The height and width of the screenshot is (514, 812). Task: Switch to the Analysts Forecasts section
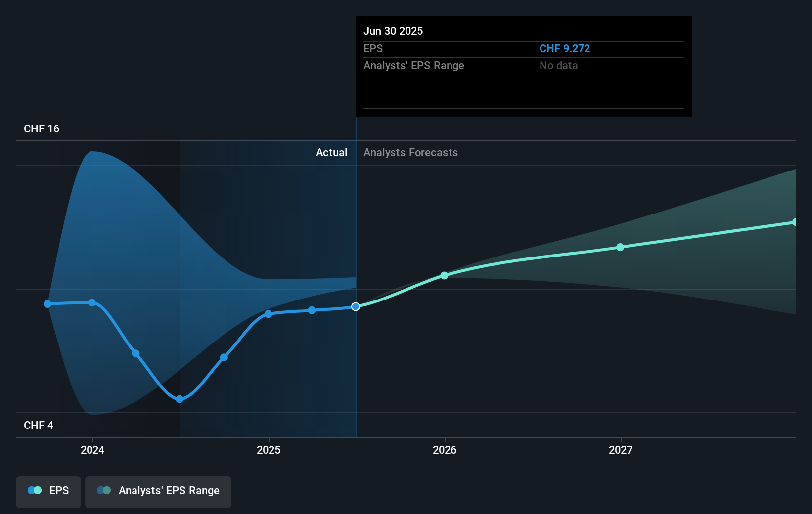coord(410,152)
